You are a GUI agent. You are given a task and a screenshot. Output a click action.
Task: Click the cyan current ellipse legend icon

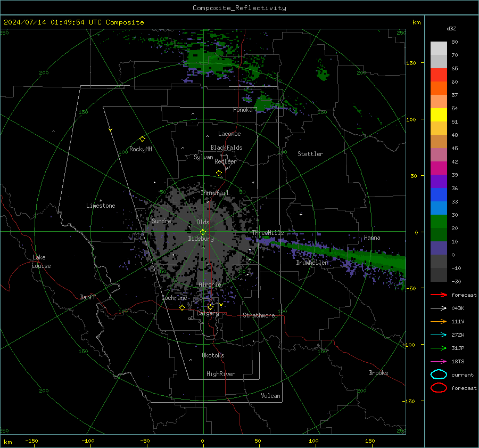tap(439, 374)
